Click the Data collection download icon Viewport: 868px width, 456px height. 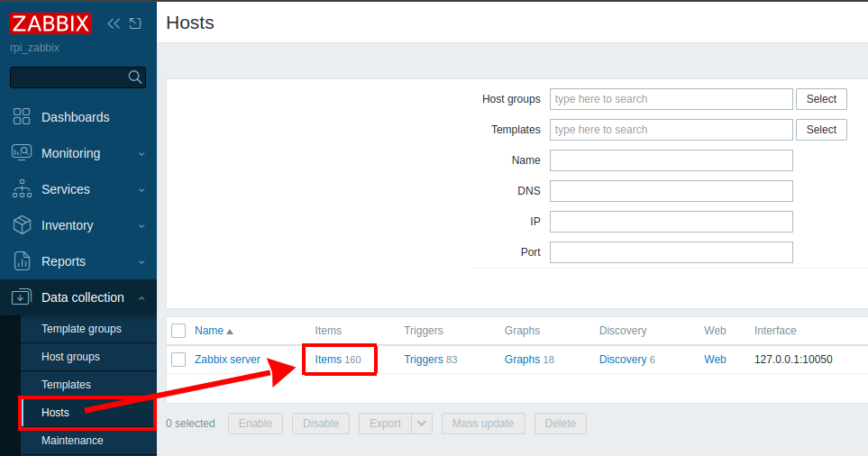22,296
